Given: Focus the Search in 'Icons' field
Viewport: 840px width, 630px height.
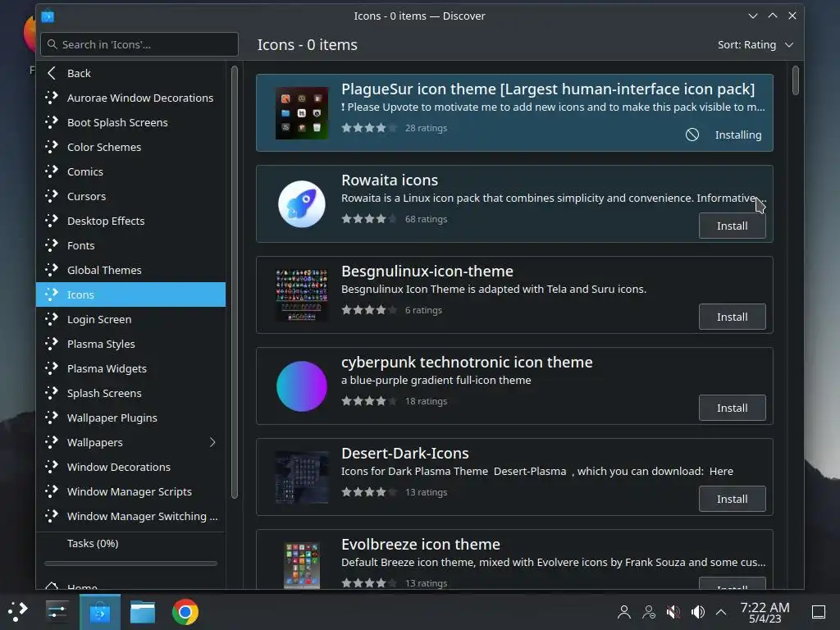Looking at the screenshot, I should [139, 44].
